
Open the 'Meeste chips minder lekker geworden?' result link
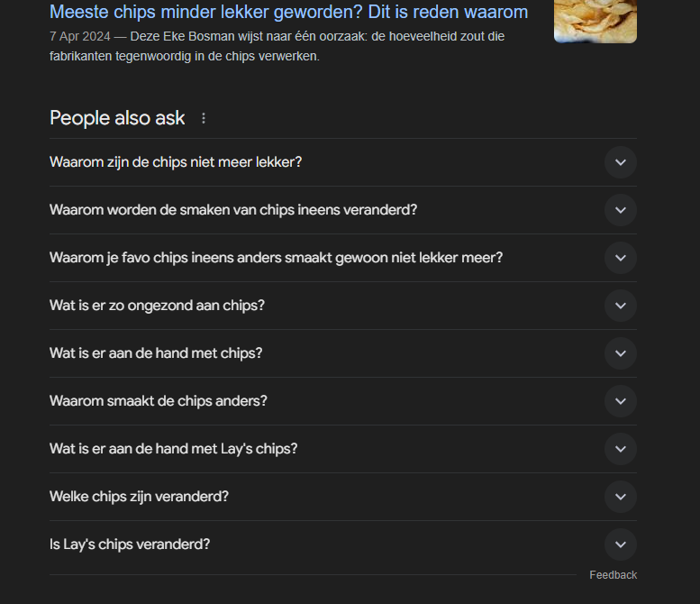(288, 12)
